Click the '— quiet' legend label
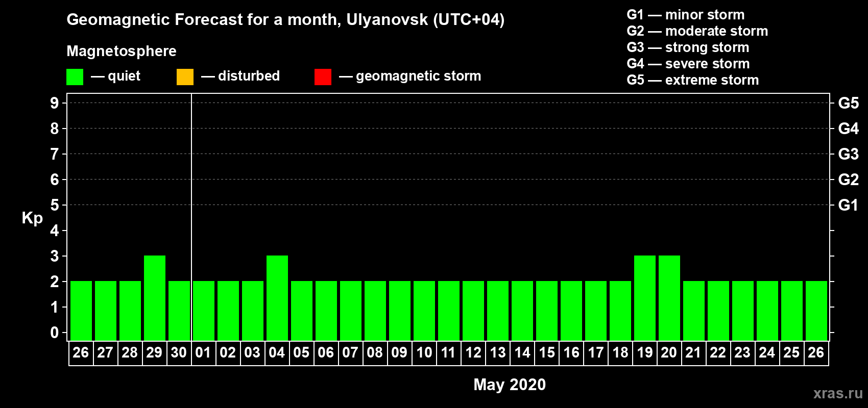The height and width of the screenshot is (408, 868). click(115, 76)
